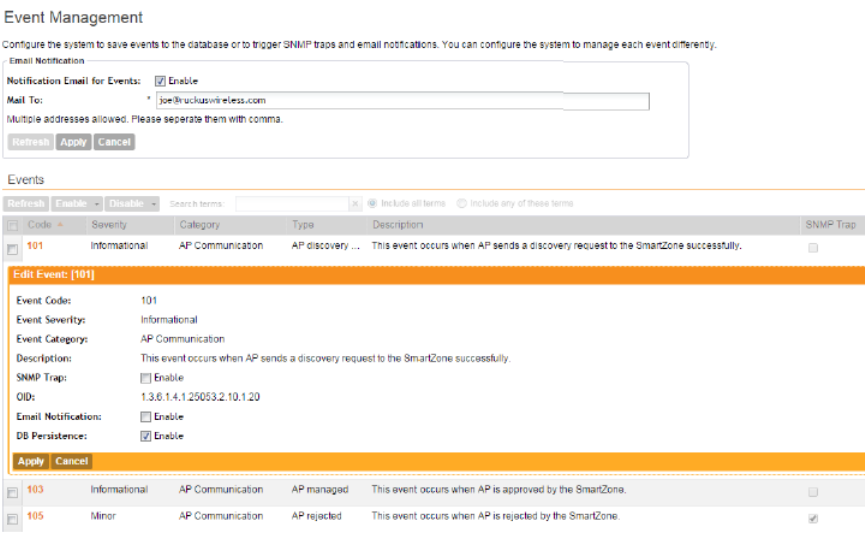865x544 pixels.
Task: Click the Code column sort arrow
Action: coord(60,225)
